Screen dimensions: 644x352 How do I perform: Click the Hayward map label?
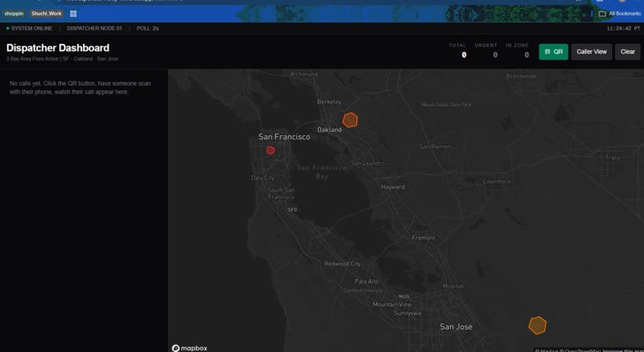point(392,186)
